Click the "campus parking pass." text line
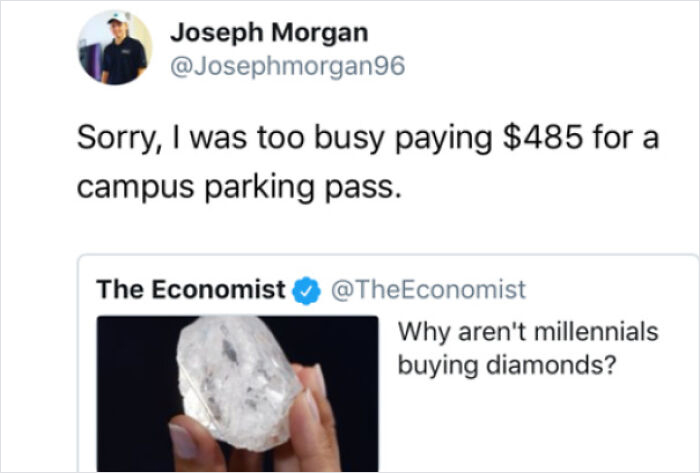Screen dimensions: 700x473 240,185
